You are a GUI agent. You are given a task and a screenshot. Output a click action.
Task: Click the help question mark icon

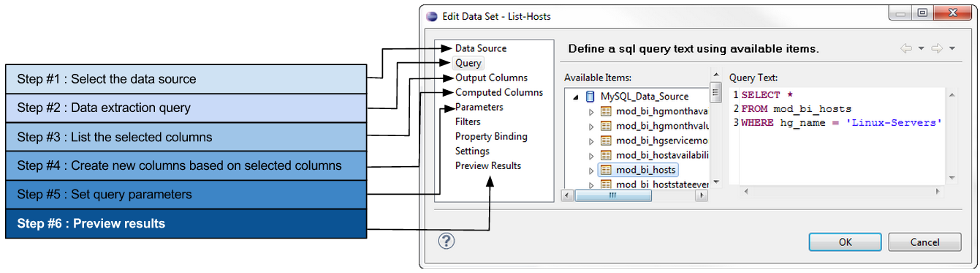tap(446, 241)
